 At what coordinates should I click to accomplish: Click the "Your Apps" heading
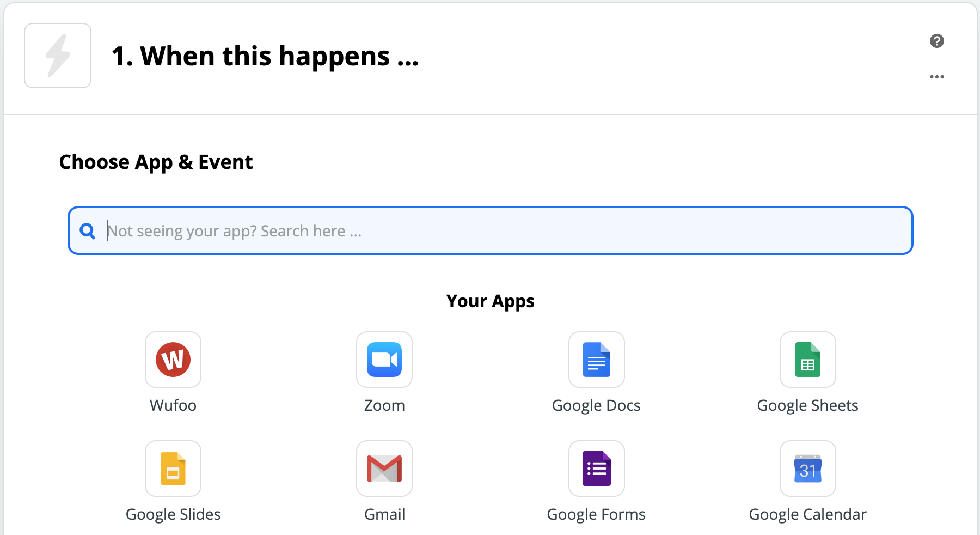(x=490, y=301)
